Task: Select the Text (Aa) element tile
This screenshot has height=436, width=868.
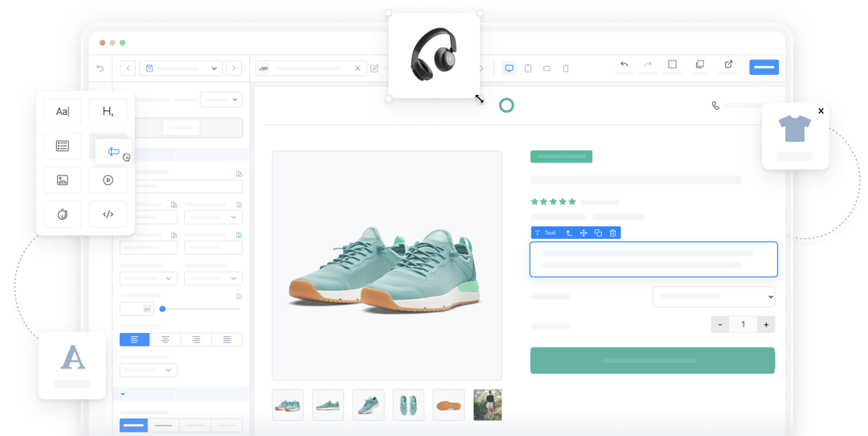Action: click(x=63, y=111)
